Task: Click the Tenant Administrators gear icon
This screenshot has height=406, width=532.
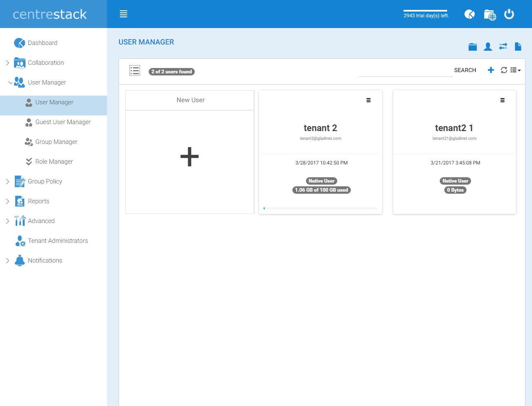Action: [x=20, y=241]
